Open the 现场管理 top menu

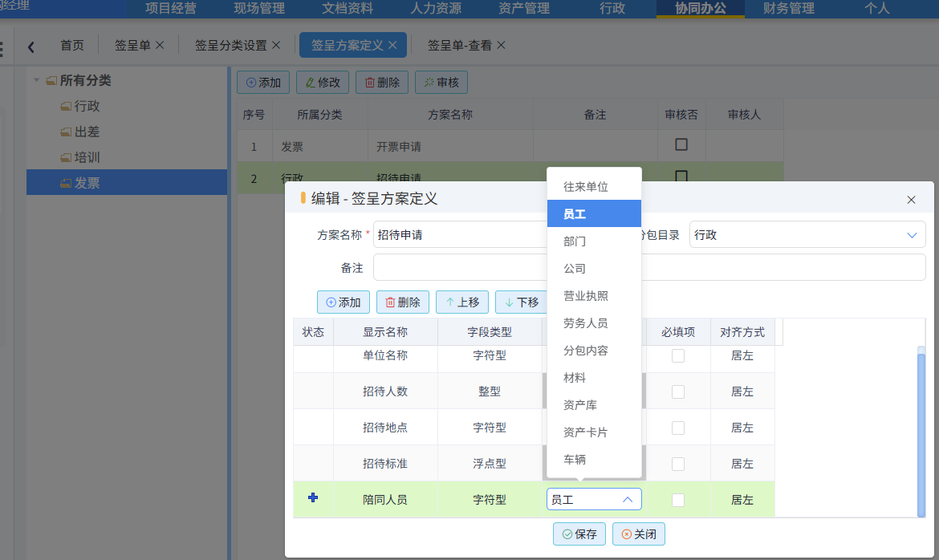click(259, 8)
